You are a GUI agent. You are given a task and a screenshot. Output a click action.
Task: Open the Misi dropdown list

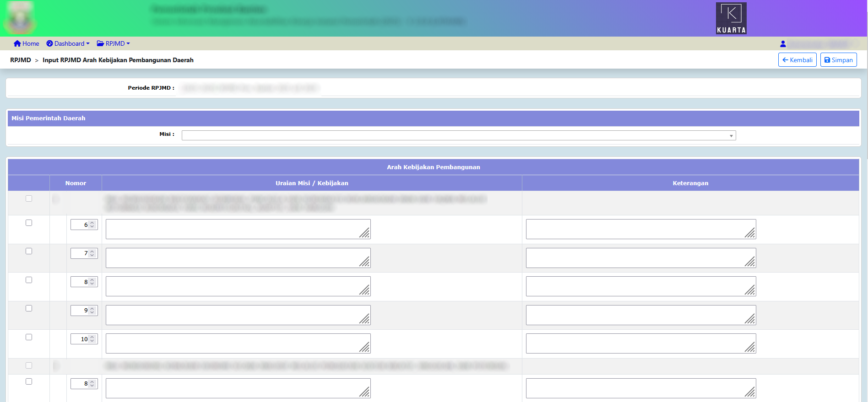[x=459, y=135]
